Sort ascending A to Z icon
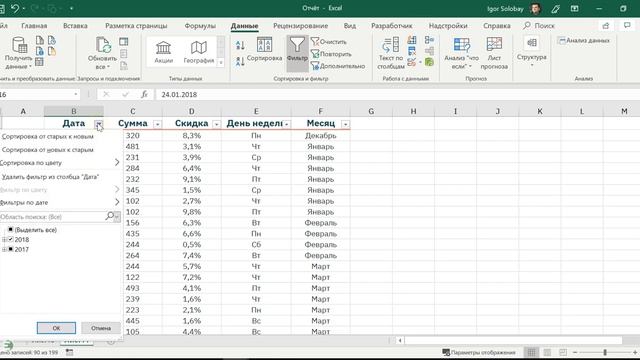Screen dimensions: 640x360 pyautogui.click(x=240, y=46)
